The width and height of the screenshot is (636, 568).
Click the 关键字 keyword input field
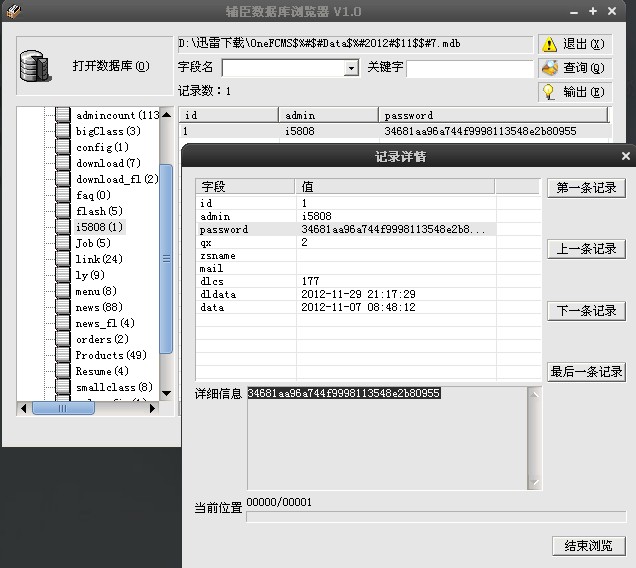point(470,69)
